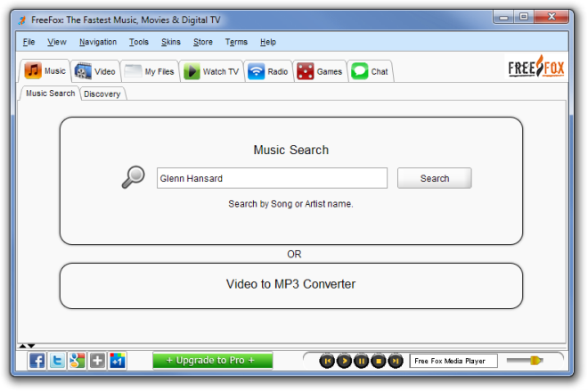This screenshot has width=588, height=391.
Task: Close the FreeFox window
Action: (x=551, y=17)
